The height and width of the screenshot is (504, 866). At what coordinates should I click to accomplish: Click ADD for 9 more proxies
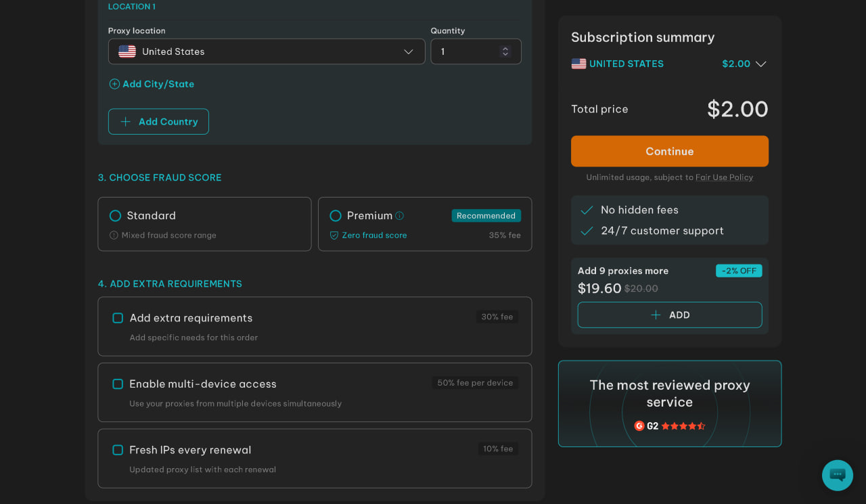coord(670,315)
